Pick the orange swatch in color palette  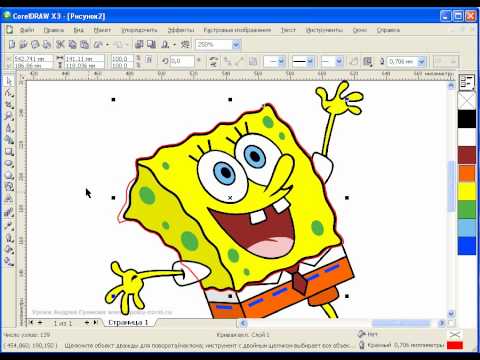pyautogui.click(x=467, y=173)
